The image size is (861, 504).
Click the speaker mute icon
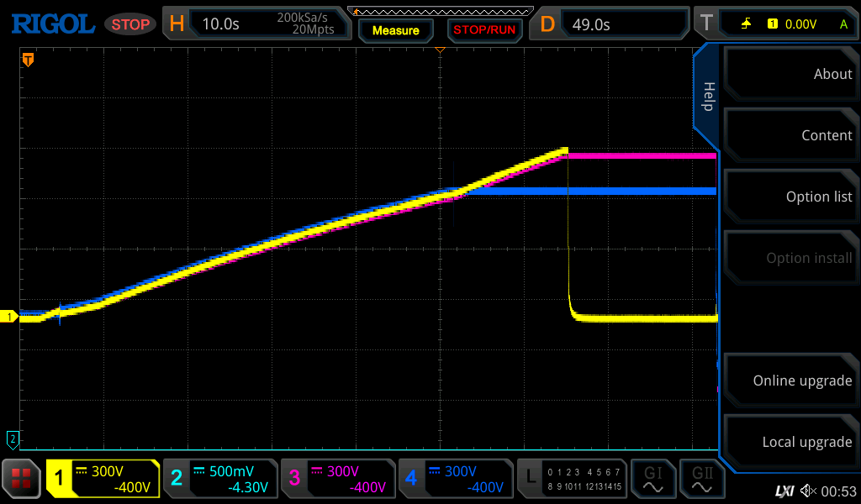coord(808,491)
